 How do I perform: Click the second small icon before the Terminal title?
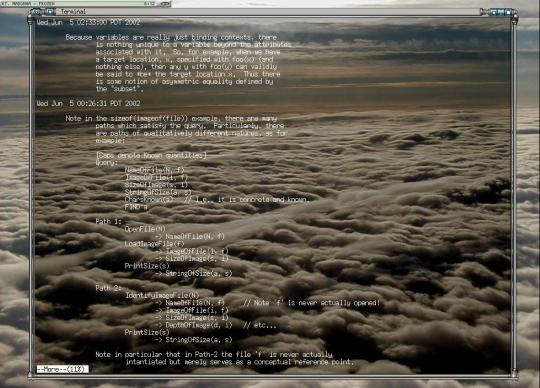tap(50, 12)
